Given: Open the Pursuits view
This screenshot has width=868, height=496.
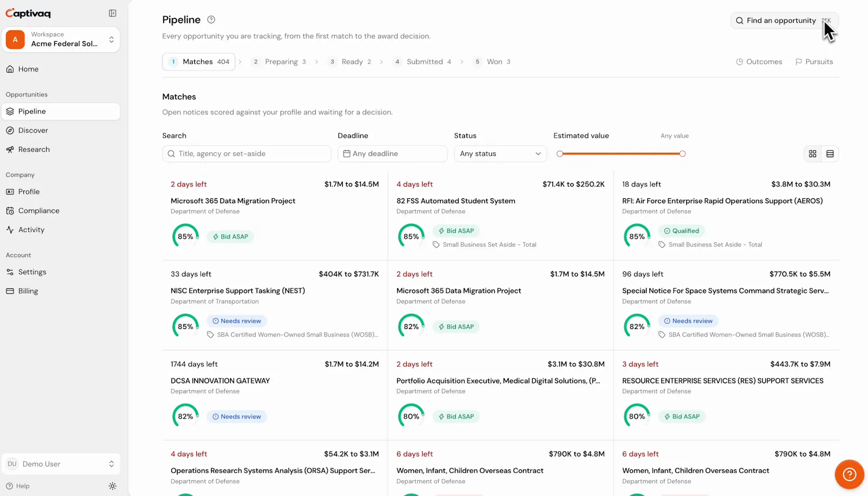Looking at the screenshot, I should click(x=814, y=62).
